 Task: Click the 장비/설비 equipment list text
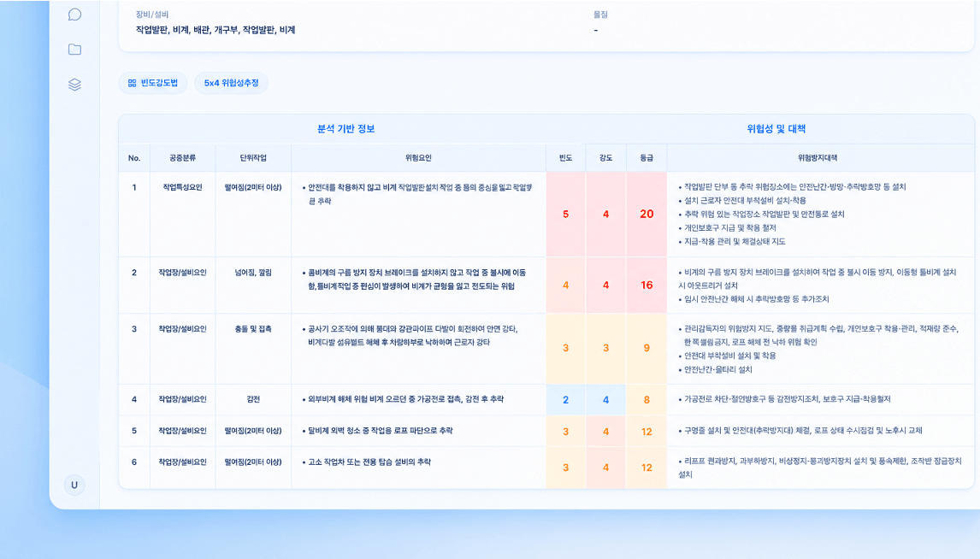[x=215, y=30]
